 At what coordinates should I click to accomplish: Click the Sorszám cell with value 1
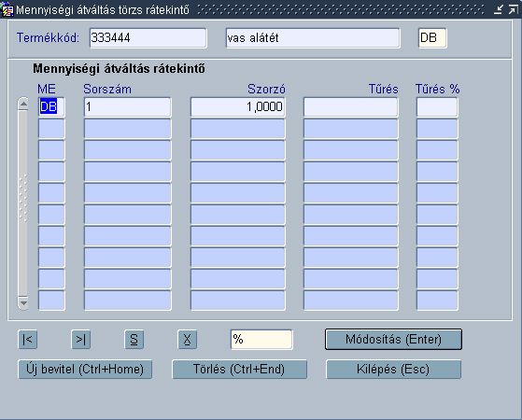pos(128,106)
